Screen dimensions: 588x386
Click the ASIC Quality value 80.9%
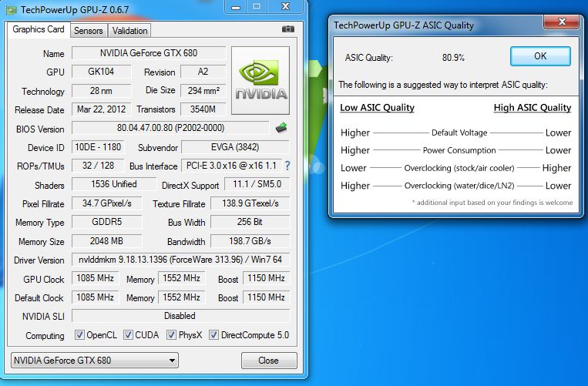pyautogui.click(x=453, y=58)
